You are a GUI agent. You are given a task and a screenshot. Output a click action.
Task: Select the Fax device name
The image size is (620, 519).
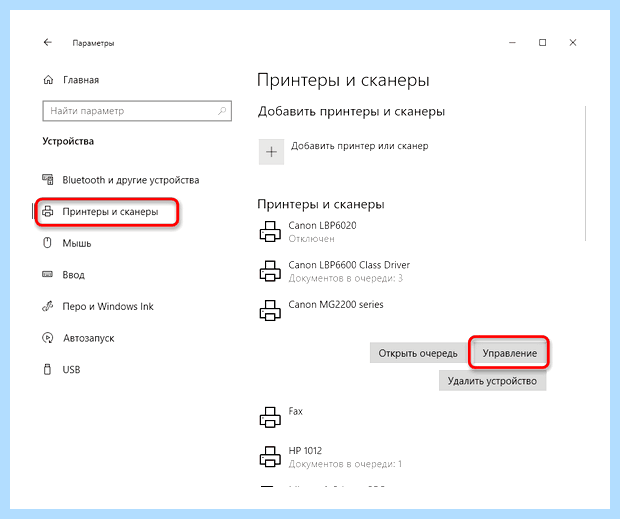tap(295, 411)
